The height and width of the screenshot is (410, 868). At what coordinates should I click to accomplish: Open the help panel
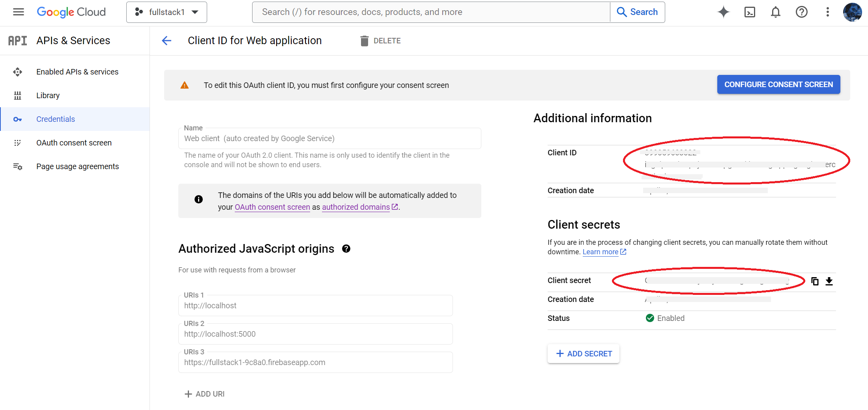(801, 12)
